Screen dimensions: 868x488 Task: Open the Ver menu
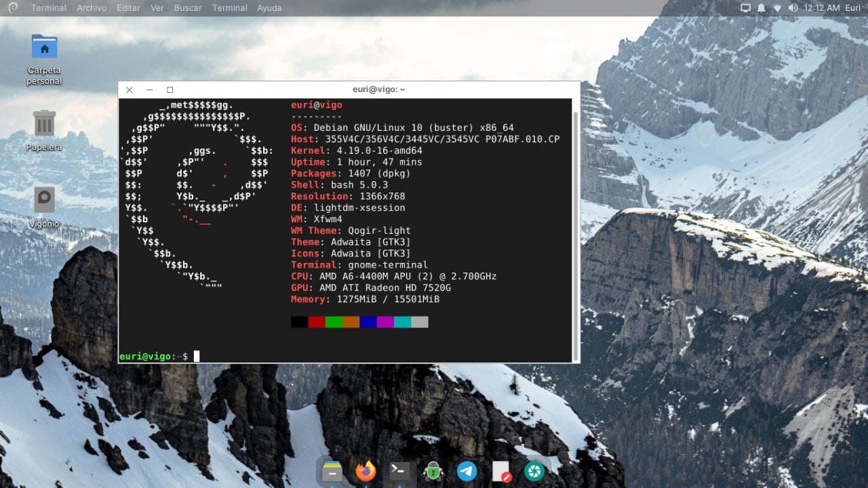tap(157, 8)
